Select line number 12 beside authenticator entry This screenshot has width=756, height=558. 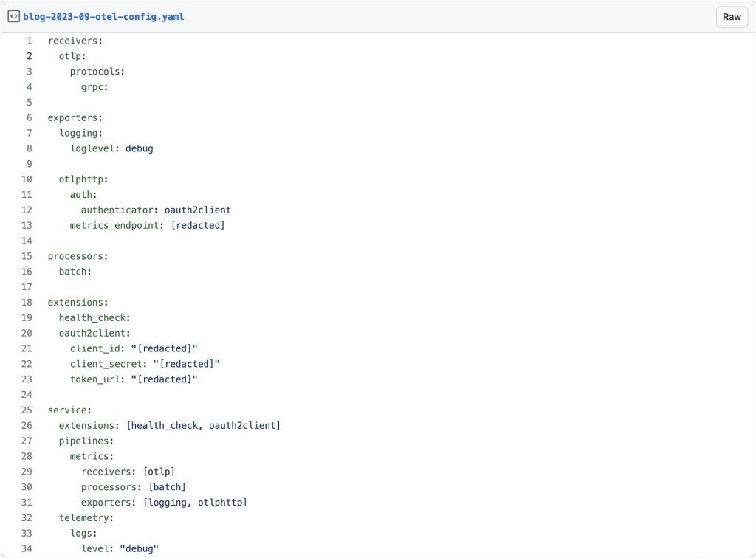(x=27, y=210)
